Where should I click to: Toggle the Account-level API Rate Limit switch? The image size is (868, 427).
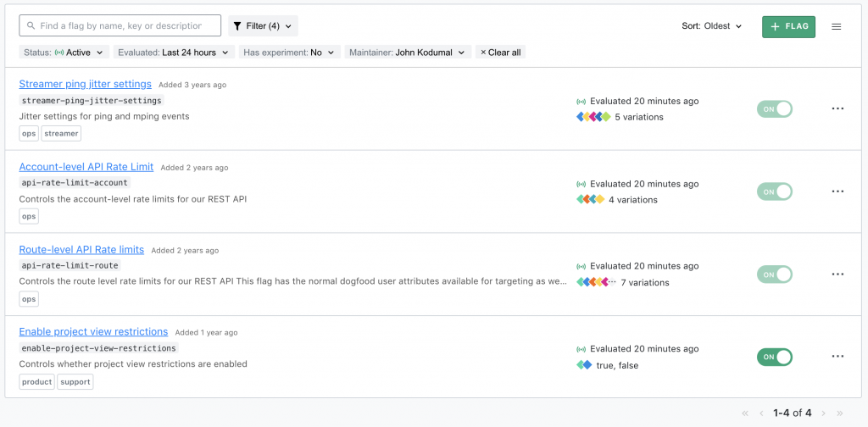774,191
